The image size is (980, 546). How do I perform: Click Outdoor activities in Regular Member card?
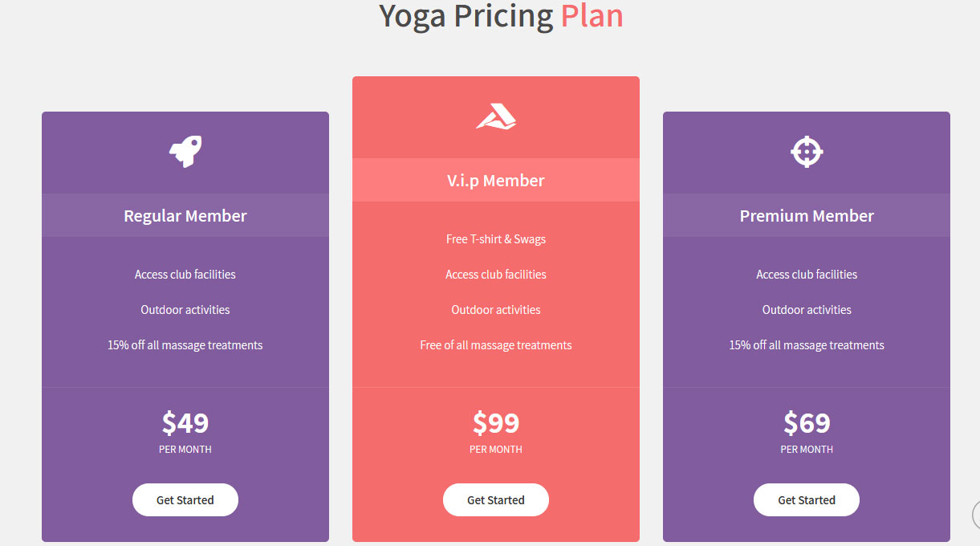click(185, 310)
